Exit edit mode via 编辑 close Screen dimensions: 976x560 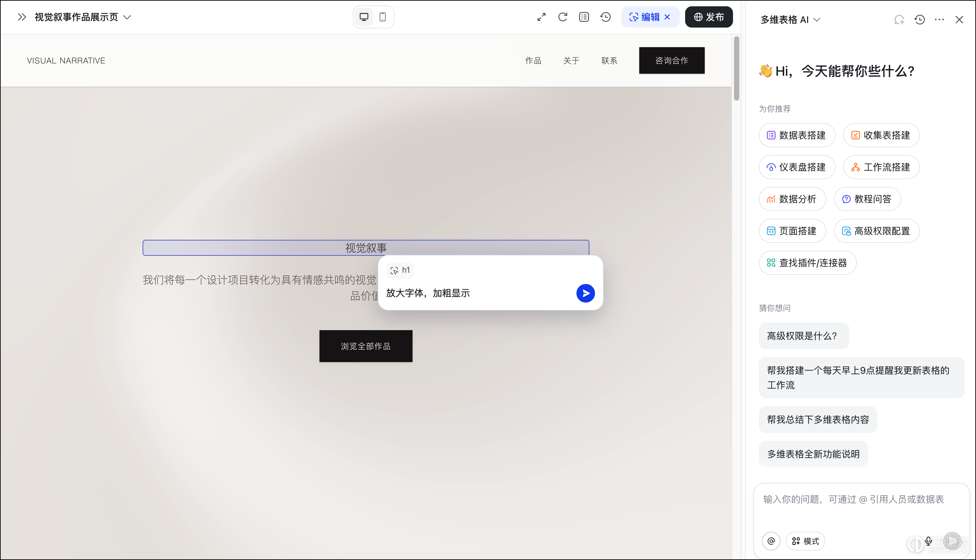pyautogui.click(x=668, y=17)
